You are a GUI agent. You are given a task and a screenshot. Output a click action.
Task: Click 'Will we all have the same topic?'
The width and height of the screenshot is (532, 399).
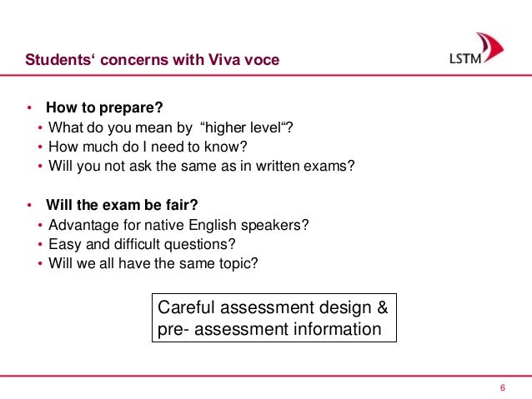click(x=153, y=263)
